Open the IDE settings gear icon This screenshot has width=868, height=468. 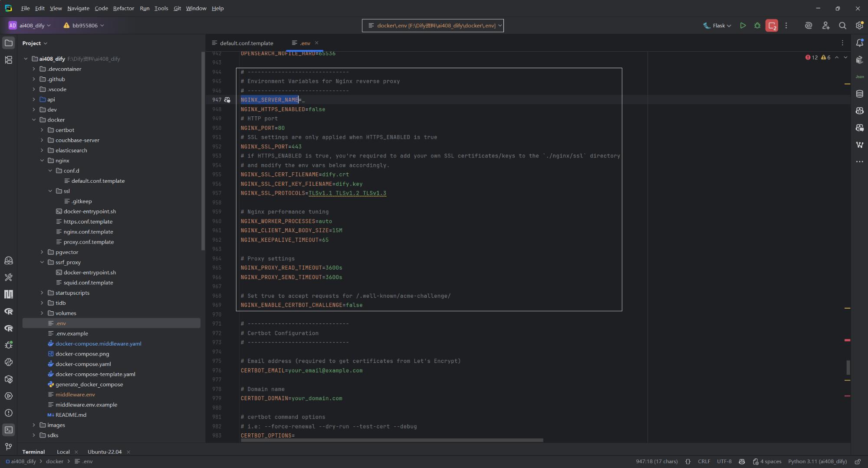coord(859,26)
